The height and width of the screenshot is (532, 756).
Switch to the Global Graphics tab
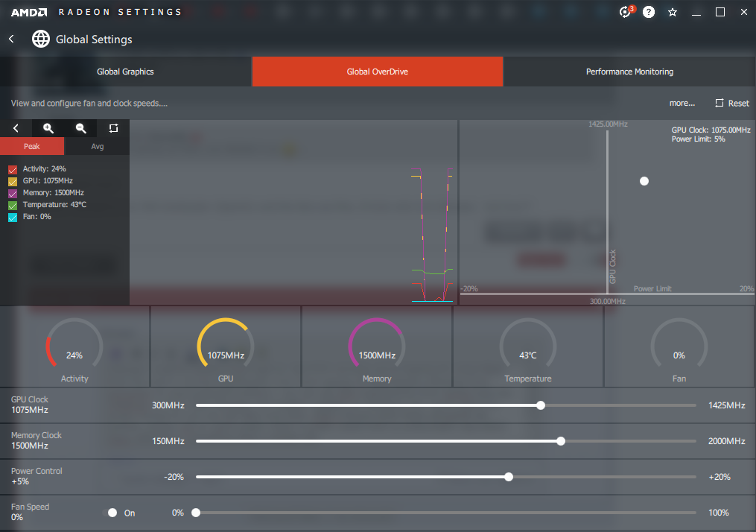tap(125, 72)
